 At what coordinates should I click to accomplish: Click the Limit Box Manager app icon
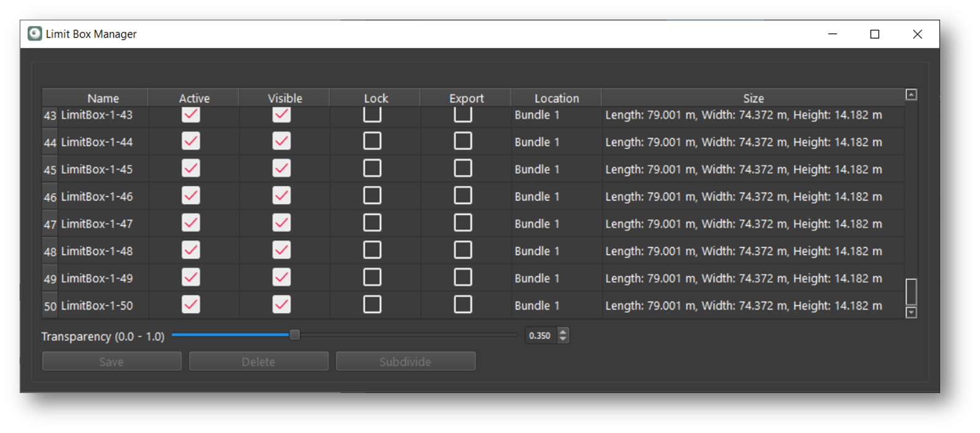pos(35,34)
